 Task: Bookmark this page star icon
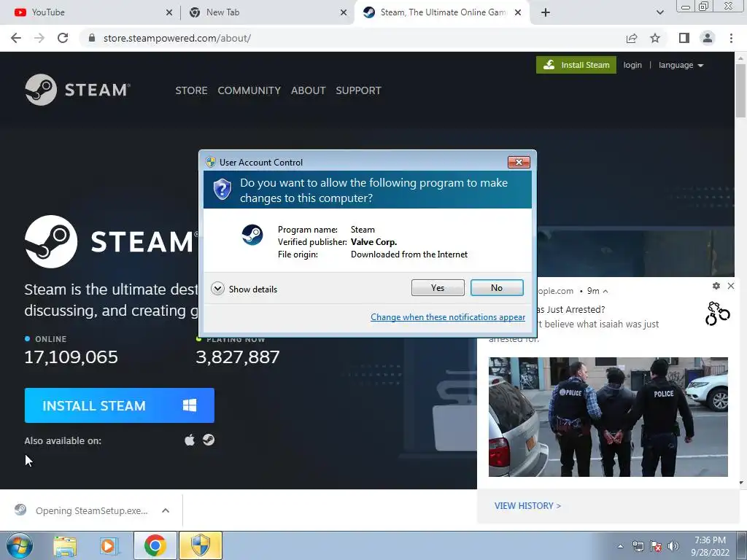coord(655,38)
